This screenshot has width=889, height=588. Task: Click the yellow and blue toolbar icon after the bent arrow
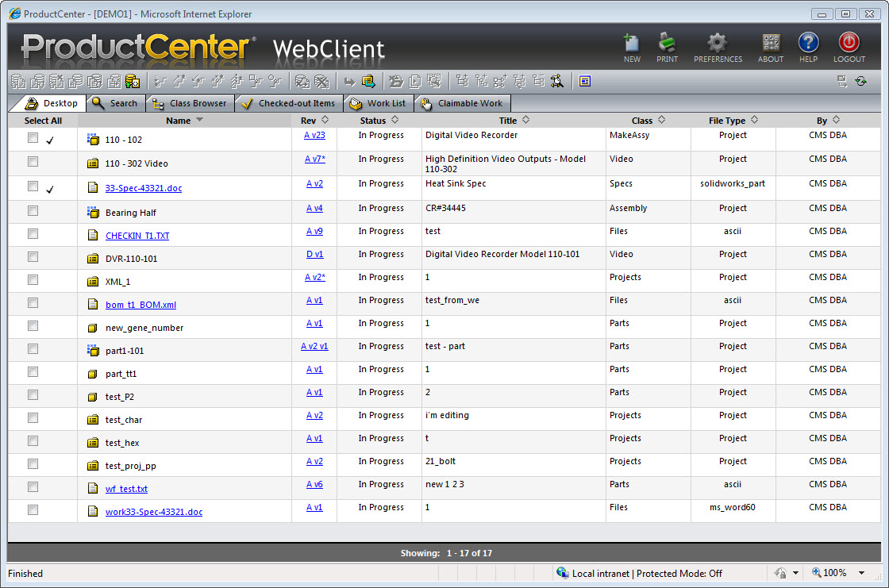pos(368,82)
